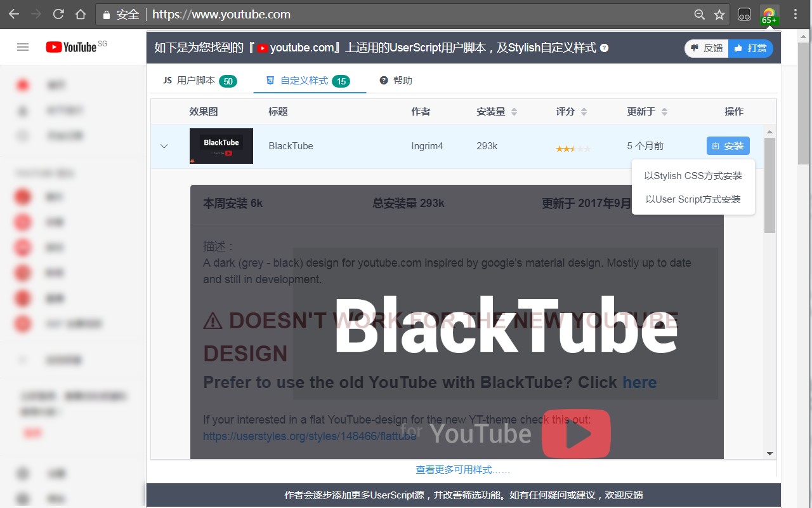Click the browser forward arrow
Viewport: 812px width, 508px height.
coord(37,14)
